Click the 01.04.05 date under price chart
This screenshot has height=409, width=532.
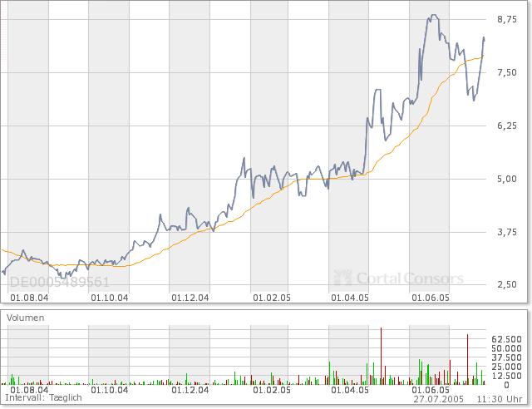point(350,298)
